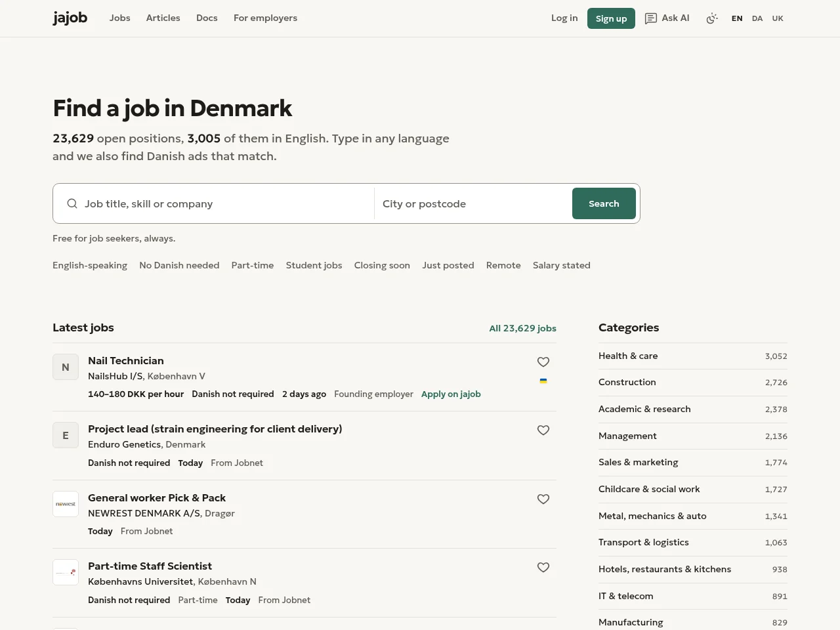Image resolution: width=840 pixels, height=630 pixels.
Task: Open NailsHub company avatar N
Action: pyautogui.click(x=66, y=367)
